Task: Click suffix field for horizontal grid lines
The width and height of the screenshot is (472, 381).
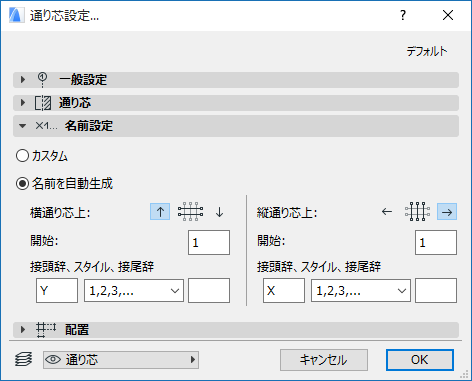Action: click(209, 291)
